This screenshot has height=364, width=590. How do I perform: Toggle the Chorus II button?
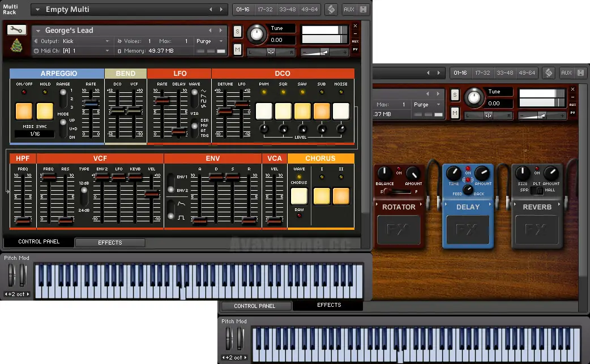[x=341, y=196]
